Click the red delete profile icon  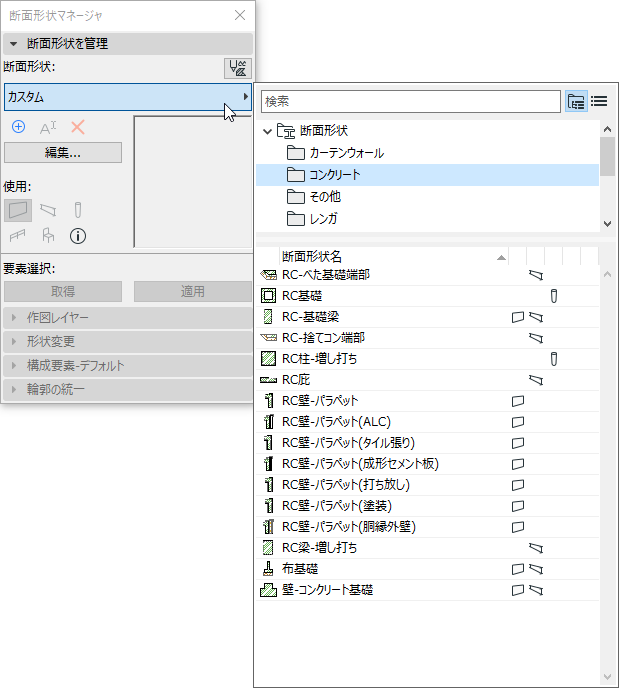click(x=78, y=127)
